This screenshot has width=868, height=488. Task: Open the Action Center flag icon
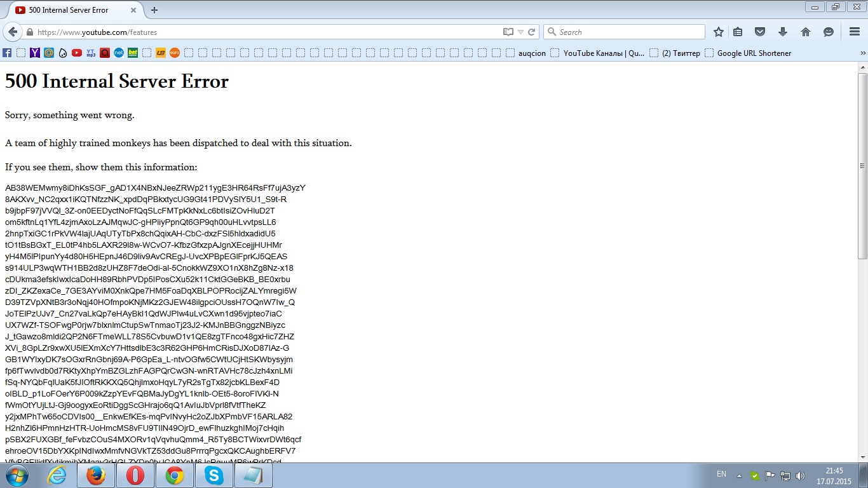point(770,475)
